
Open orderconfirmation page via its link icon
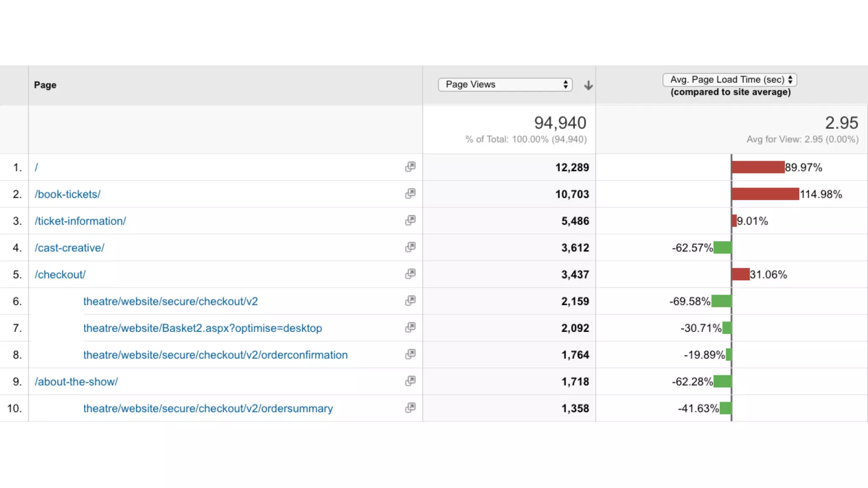click(x=410, y=354)
